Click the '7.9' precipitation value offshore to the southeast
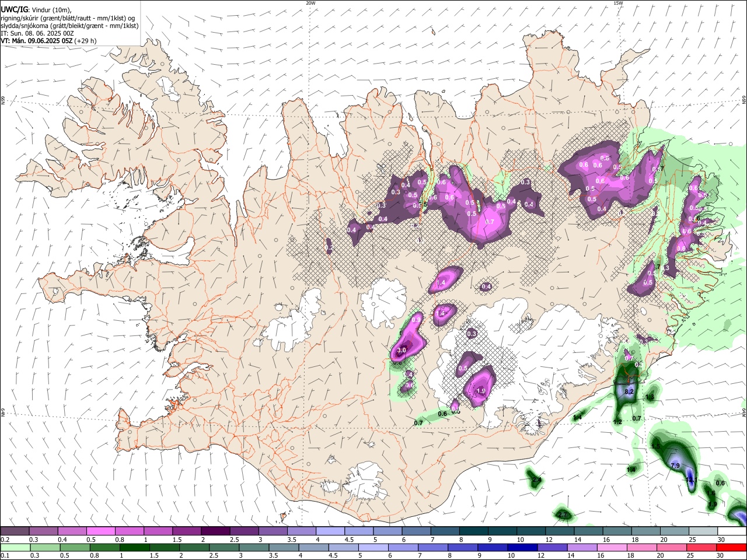Screen dimensions: 747x560 click(x=675, y=466)
